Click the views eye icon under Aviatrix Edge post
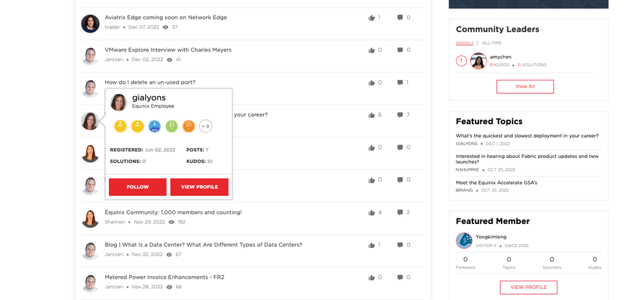 pos(166,28)
